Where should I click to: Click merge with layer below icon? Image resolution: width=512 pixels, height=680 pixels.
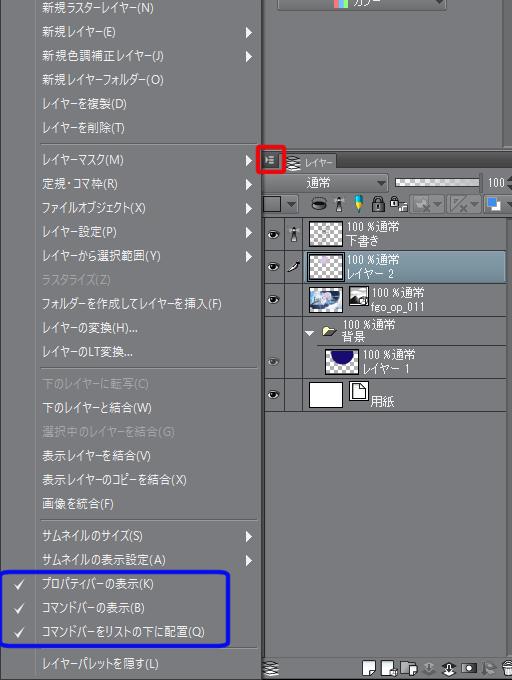point(448,668)
